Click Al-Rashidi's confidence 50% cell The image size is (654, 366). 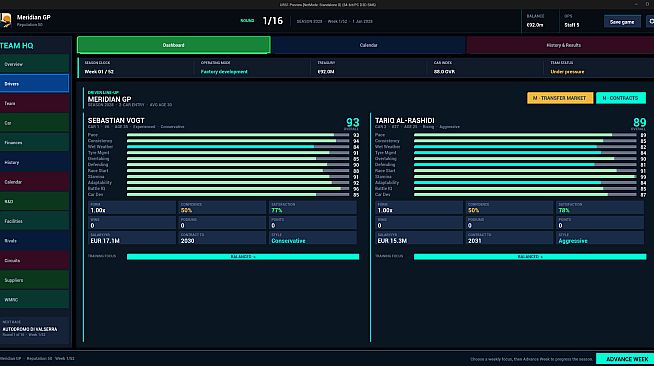pos(509,208)
